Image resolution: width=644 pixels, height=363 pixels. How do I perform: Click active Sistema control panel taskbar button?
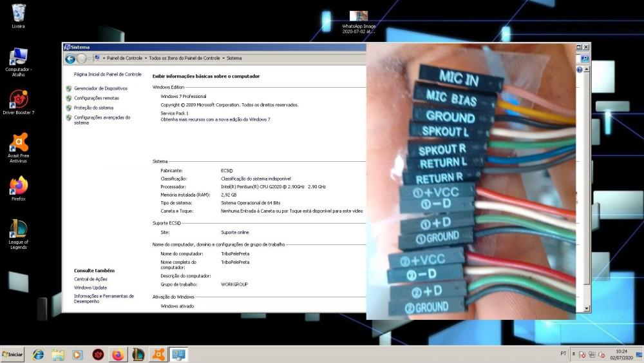[178, 355]
